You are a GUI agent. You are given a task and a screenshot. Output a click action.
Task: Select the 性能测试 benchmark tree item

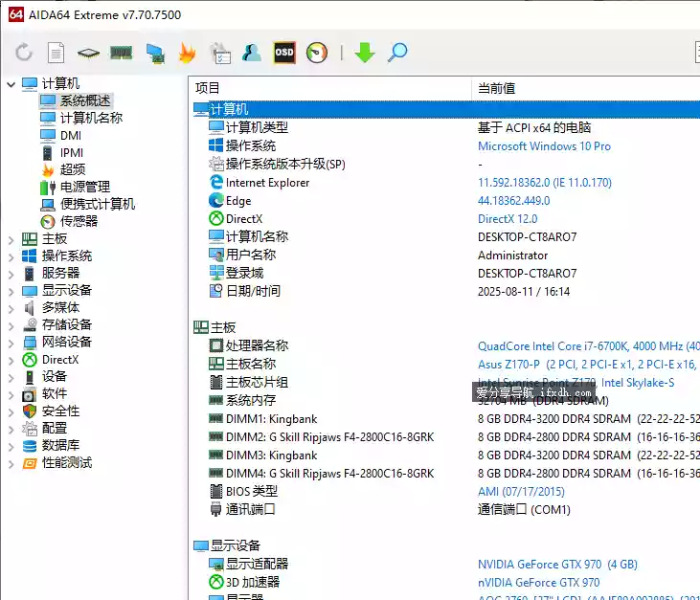coord(57,463)
